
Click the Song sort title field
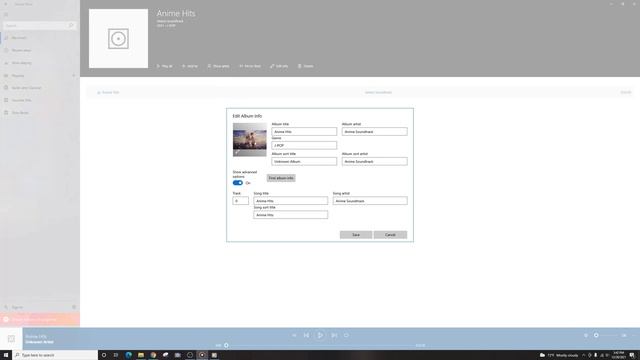click(x=290, y=215)
